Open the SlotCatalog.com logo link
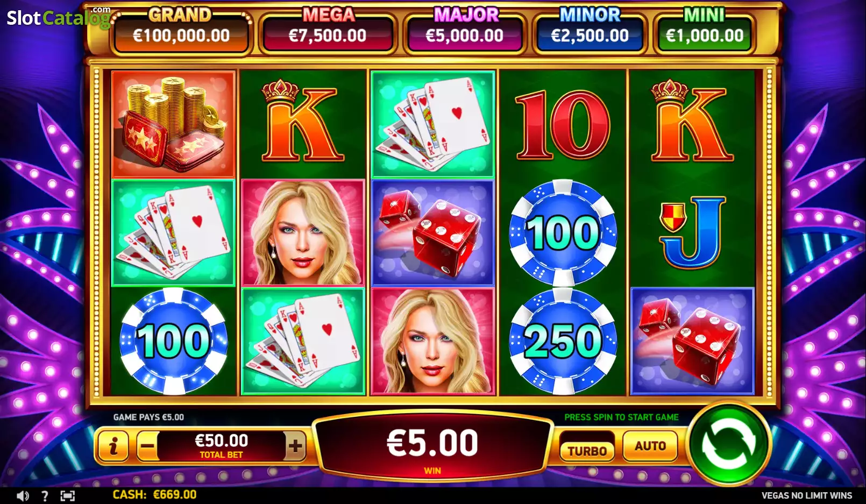 click(58, 18)
